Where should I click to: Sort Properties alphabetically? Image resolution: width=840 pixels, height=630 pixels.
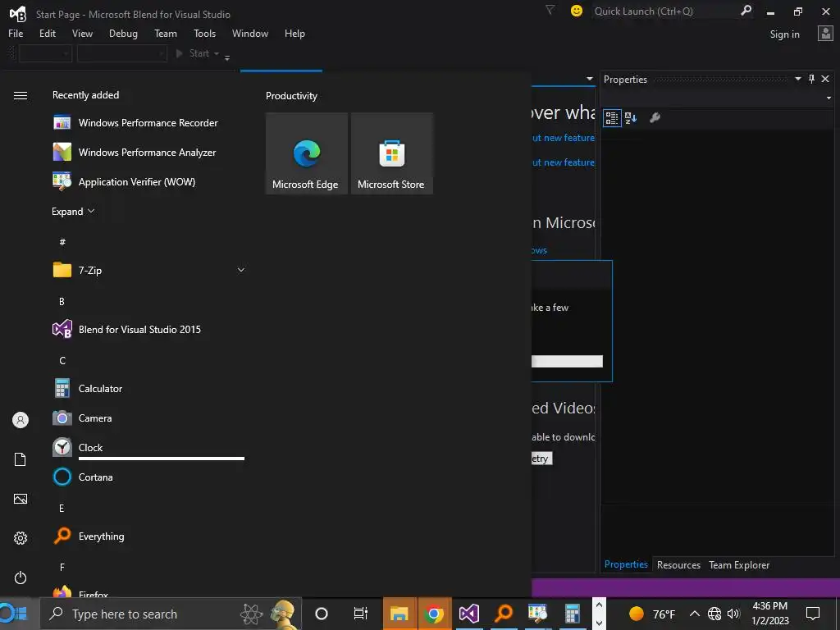point(631,118)
